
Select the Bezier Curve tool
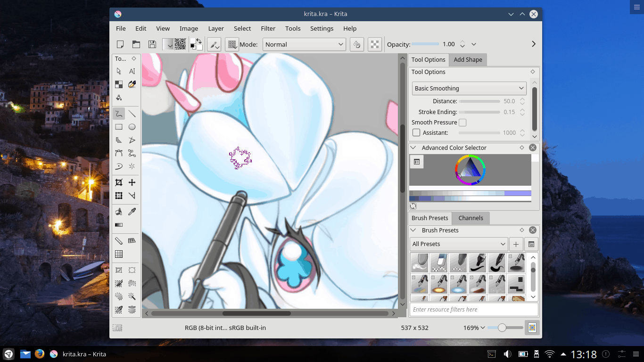click(119, 153)
